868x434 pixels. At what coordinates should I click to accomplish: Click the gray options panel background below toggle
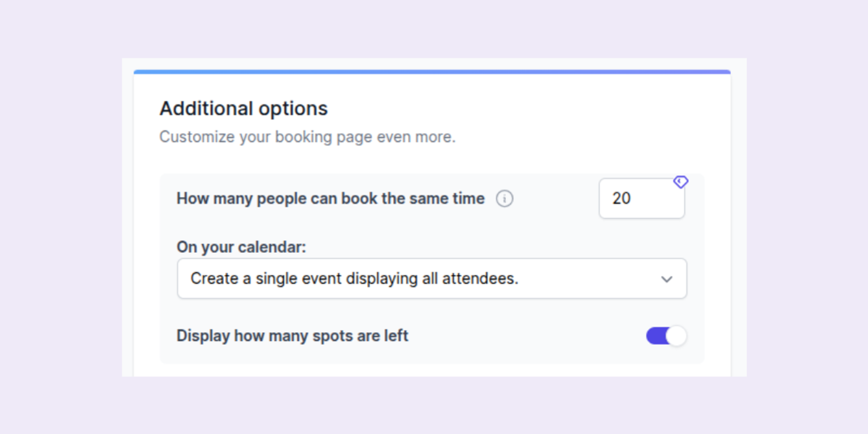(432, 356)
